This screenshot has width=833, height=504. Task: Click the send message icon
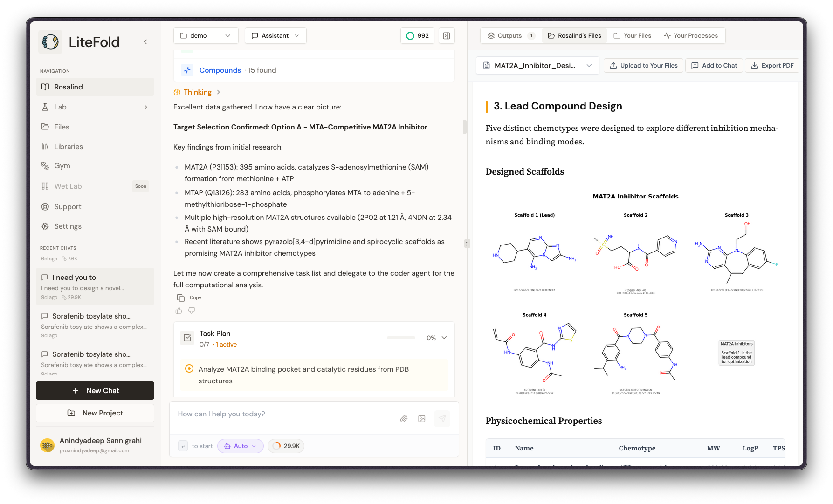441,418
